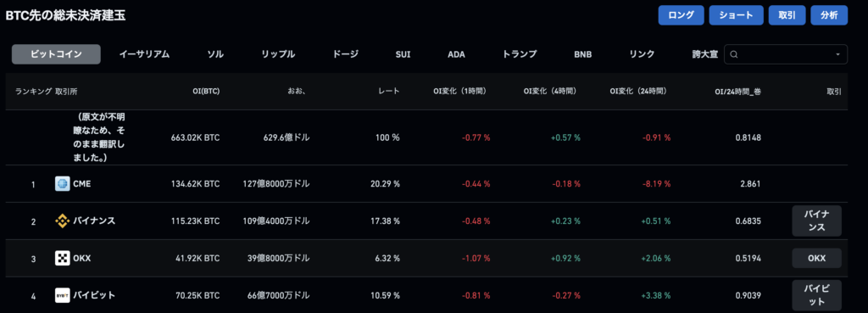
Task: Click the OKX logo icon in row 3
Action: point(62,258)
